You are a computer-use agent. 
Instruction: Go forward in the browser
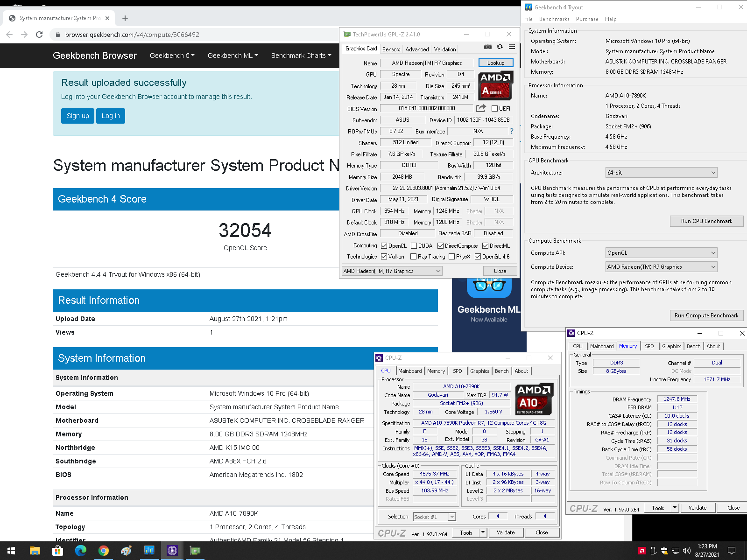(24, 35)
